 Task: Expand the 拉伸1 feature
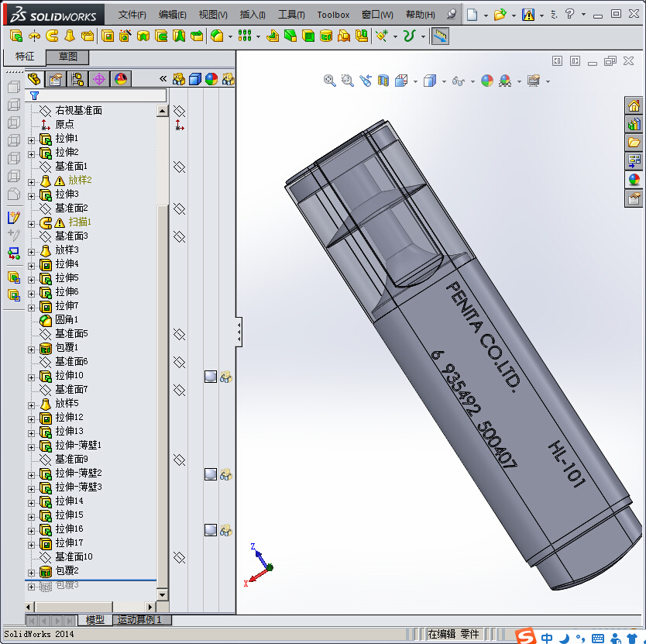coord(31,140)
